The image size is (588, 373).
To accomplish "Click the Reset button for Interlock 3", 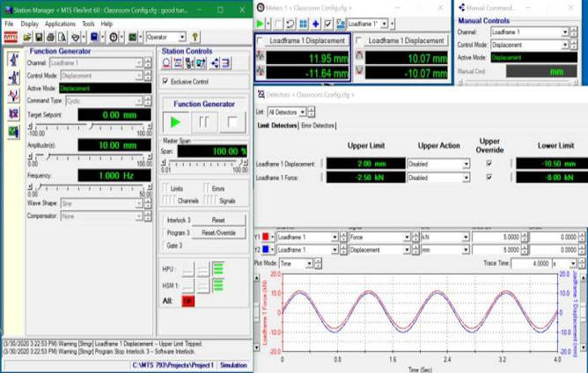I will 218,220.
